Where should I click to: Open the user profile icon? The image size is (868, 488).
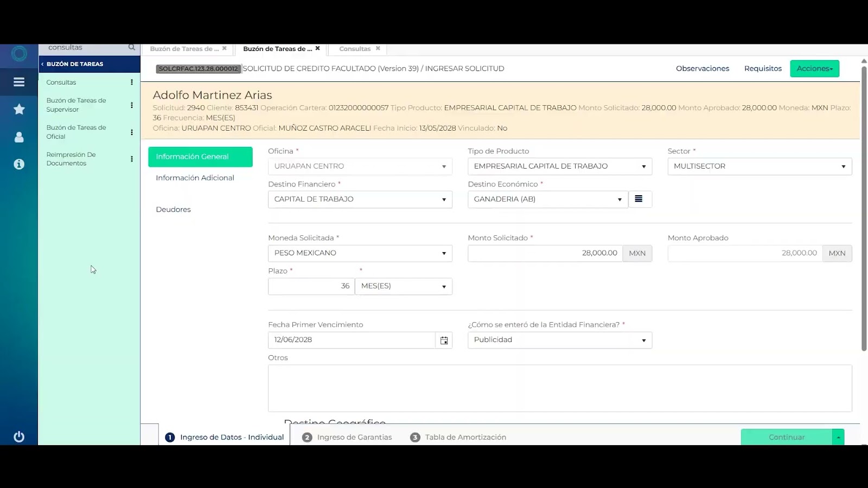(18, 137)
